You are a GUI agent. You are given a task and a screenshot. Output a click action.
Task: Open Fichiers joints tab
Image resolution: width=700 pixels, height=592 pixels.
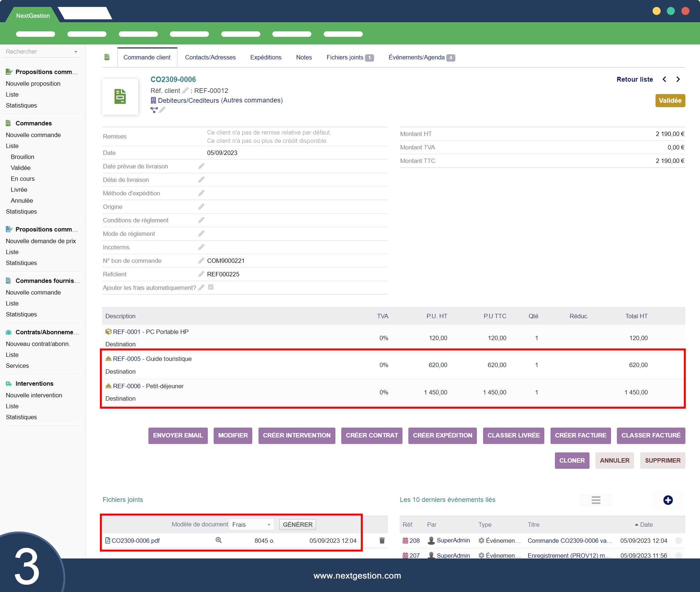[x=345, y=57]
